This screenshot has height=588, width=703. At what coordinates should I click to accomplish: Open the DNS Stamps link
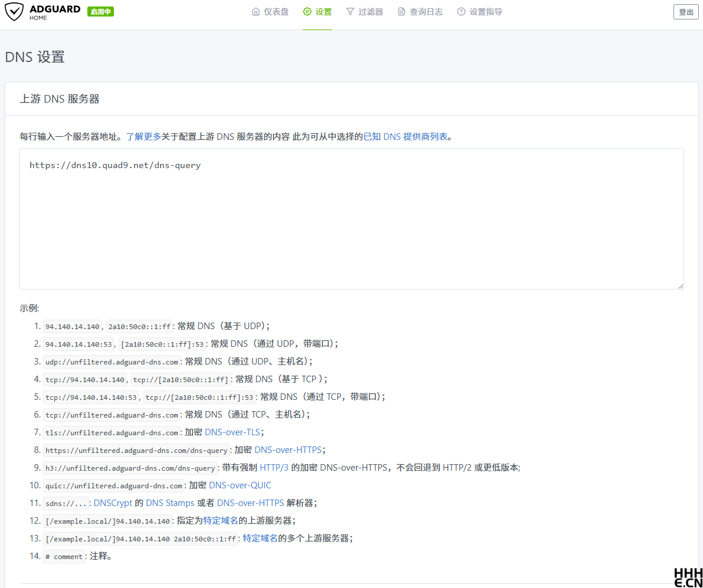170,503
